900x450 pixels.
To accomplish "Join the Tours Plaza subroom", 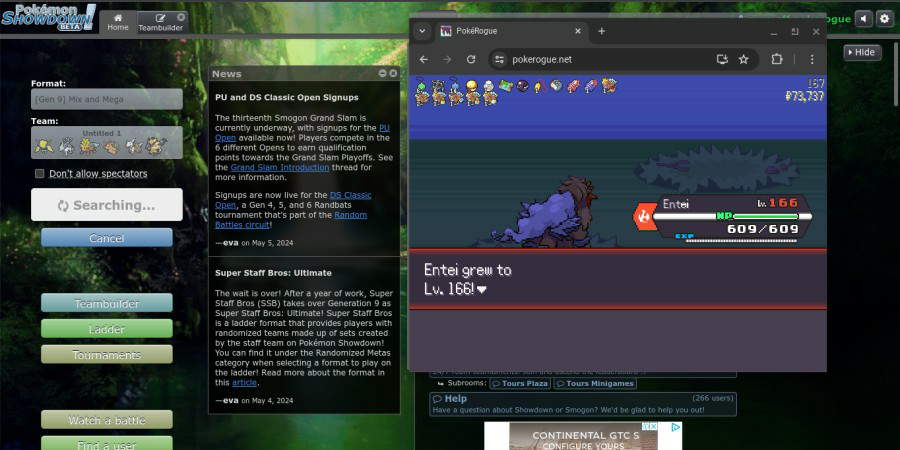I will (x=520, y=383).
